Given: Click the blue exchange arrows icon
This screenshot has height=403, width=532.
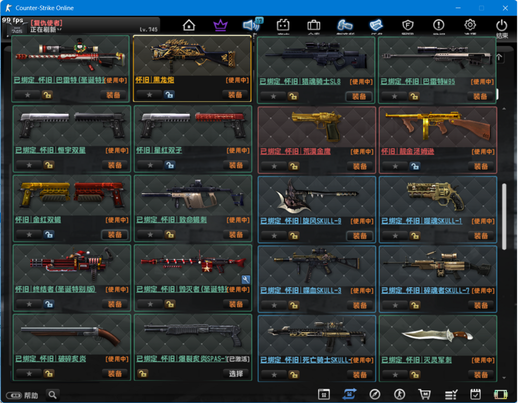Looking at the screenshot, I should [349, 394].
